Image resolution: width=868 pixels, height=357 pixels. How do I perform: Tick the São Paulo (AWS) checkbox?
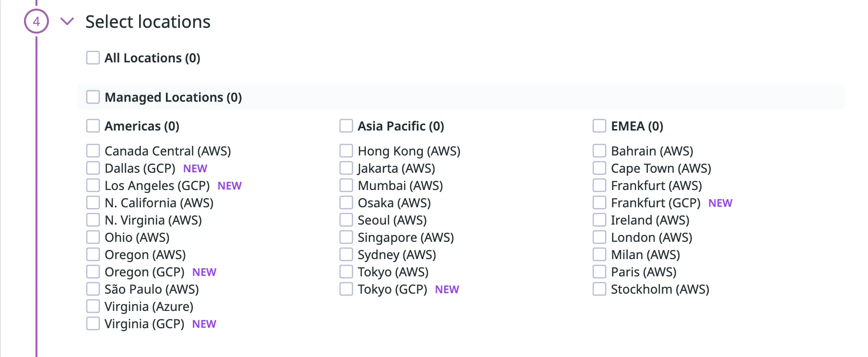click(93, 289)
